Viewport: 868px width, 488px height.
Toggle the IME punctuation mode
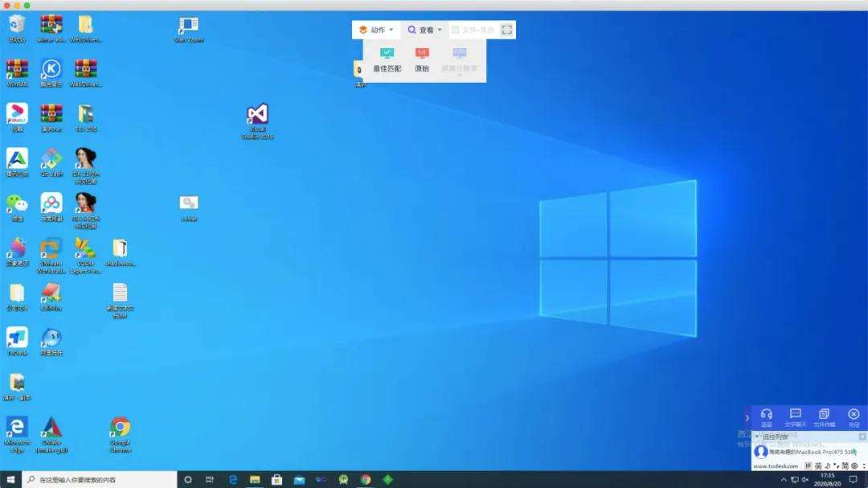coord(836,465)
